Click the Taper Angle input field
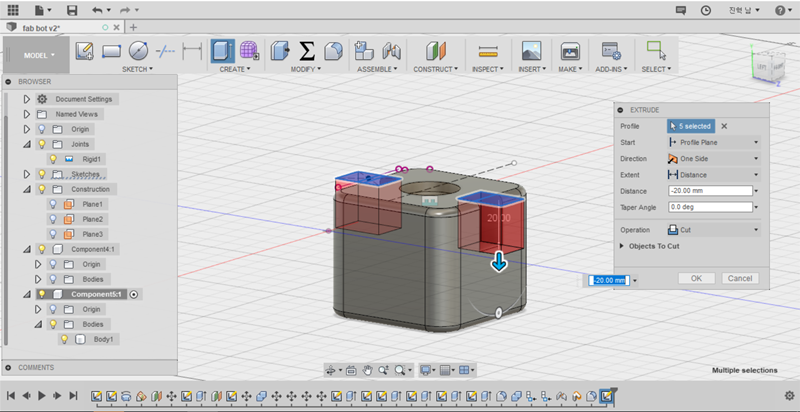Viewport: 800px width, 412px height. point(708,207)
